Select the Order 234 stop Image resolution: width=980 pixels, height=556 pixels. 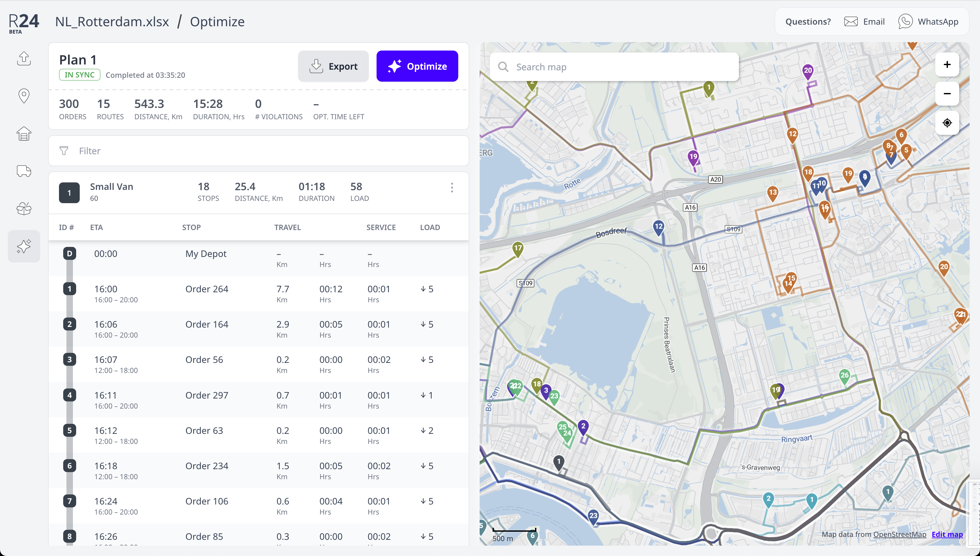[x=259, y=470]
